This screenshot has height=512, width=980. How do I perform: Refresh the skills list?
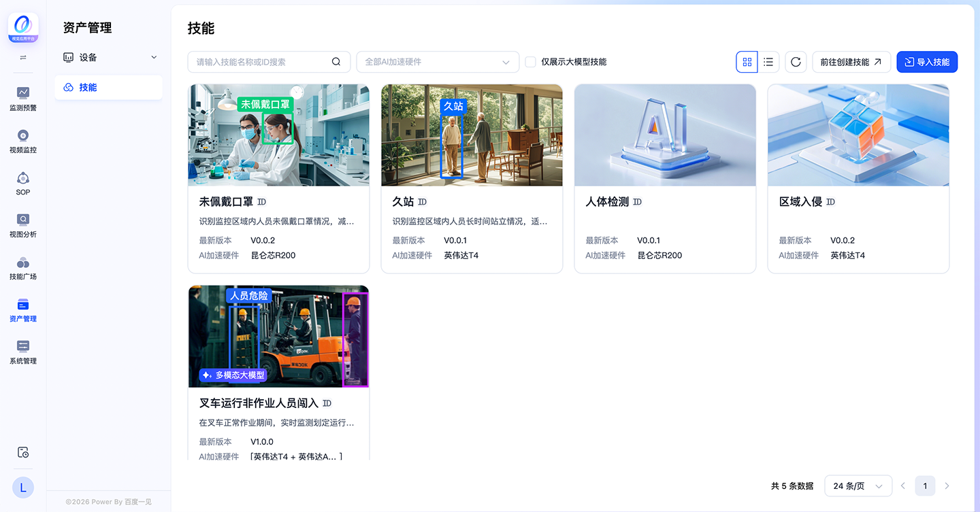coord(796,62)
